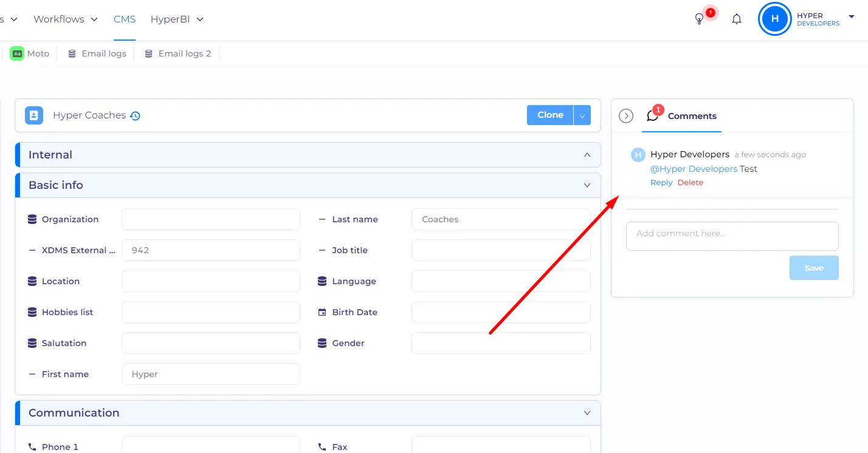The image size is (868, 453).
Task: Open the notifications bell
Action: click(737, 19)
